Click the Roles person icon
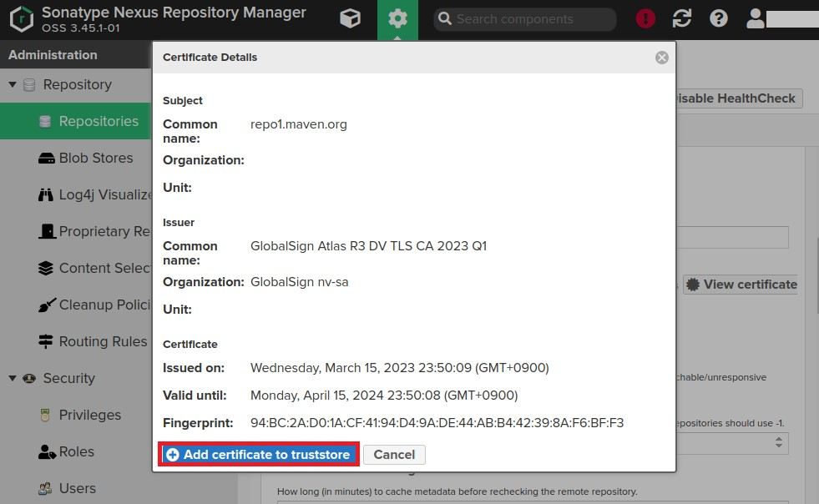Screen dimensions: 819x504 pos(47,451)
